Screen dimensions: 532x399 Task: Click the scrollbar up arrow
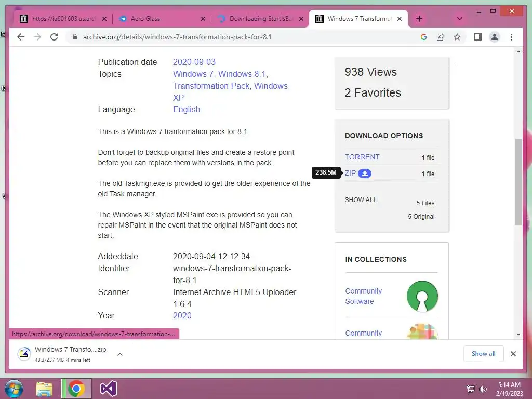[518, 51]
